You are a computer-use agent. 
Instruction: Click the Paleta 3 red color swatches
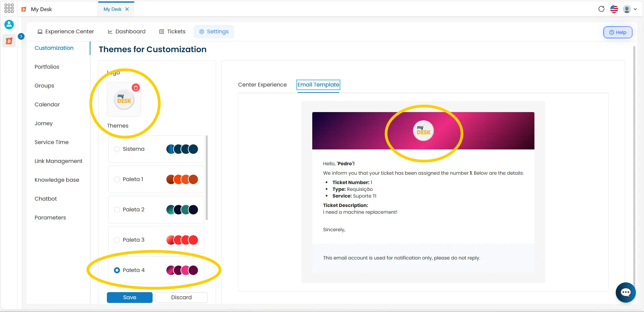(x=182, y=240)
